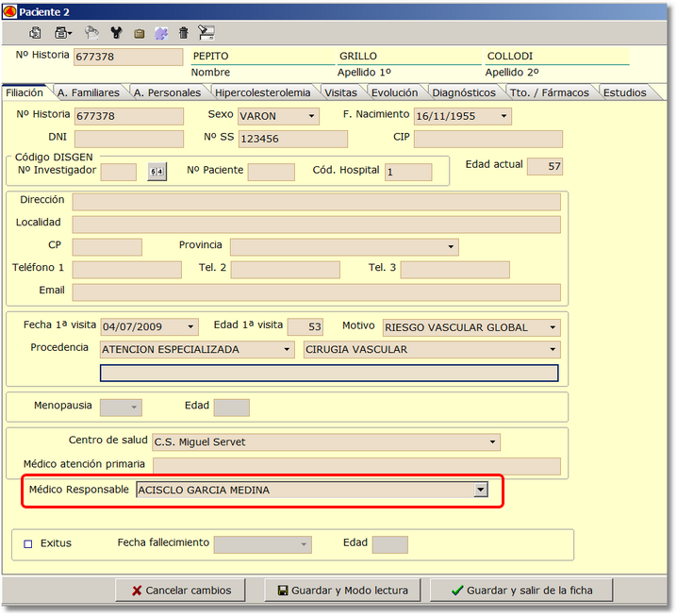Select the Evolución tab
Viewport: 677px width, 616px height.
(x=395, y=92)
